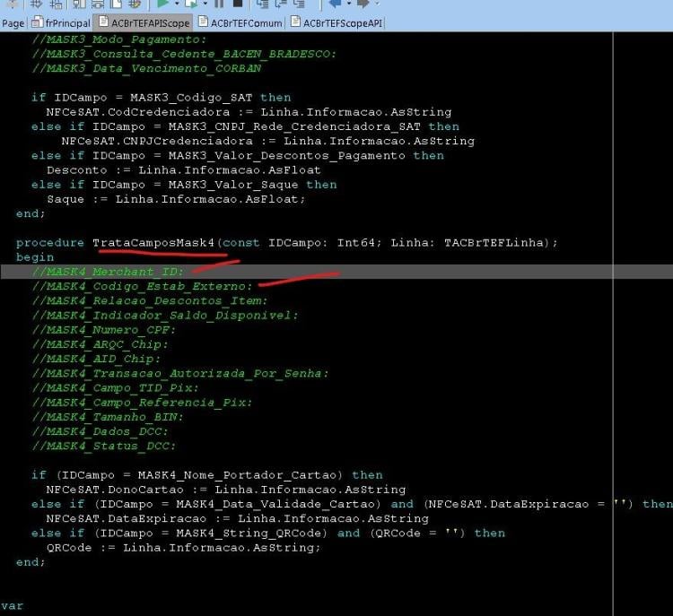
Task: Open the ACBrTEFScopeAPI tab
Action: click(x=336, y=22)
